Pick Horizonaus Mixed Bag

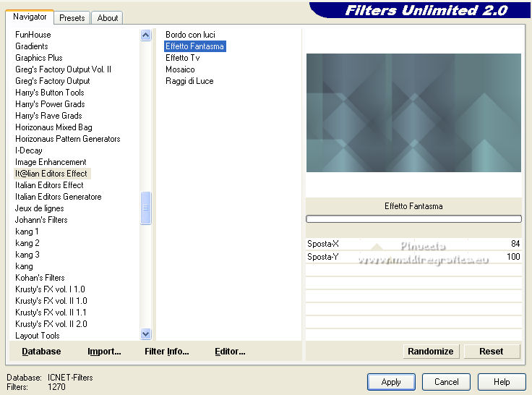point(53,127)
